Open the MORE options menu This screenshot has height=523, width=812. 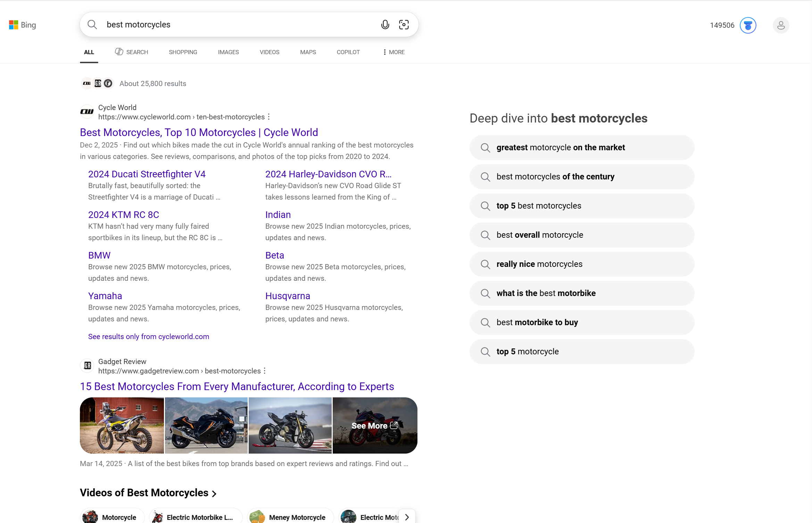coord(393,52)
